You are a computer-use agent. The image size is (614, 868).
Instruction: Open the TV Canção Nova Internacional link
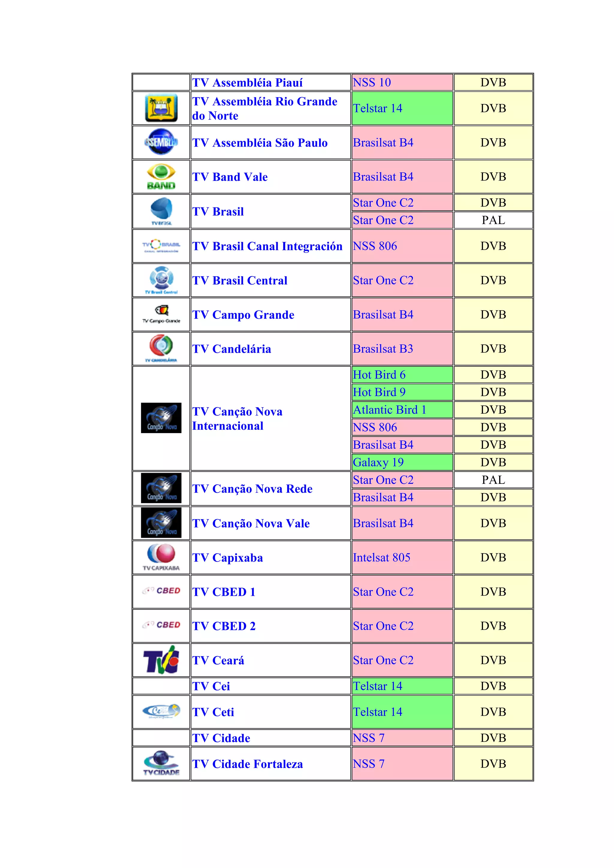(237, 418)
